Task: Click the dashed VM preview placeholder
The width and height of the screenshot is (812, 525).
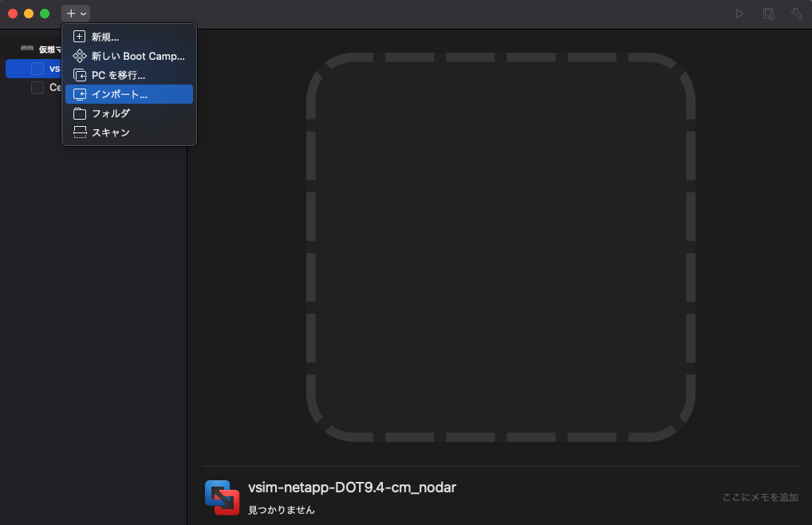Action: click(x=501, y=247)
